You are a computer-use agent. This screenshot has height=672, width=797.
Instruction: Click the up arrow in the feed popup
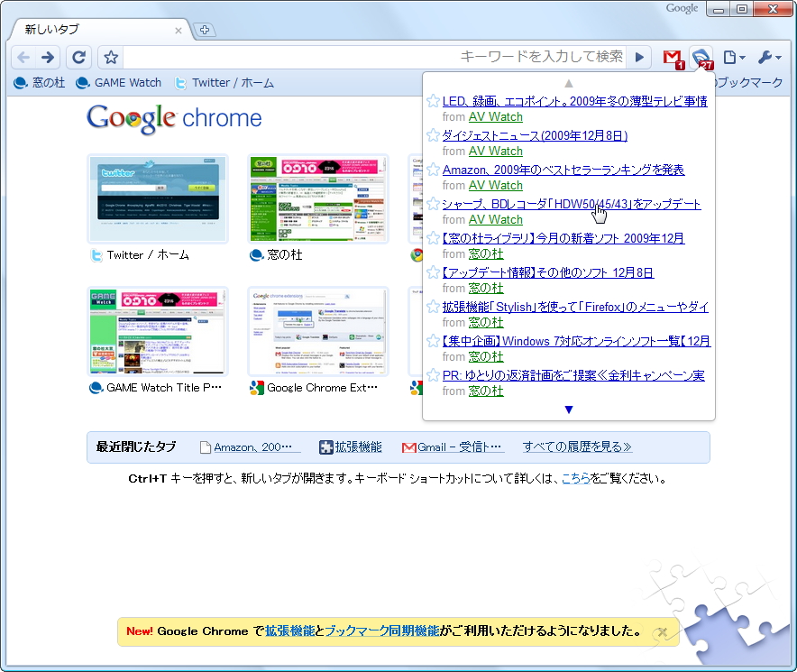[568, 82]
